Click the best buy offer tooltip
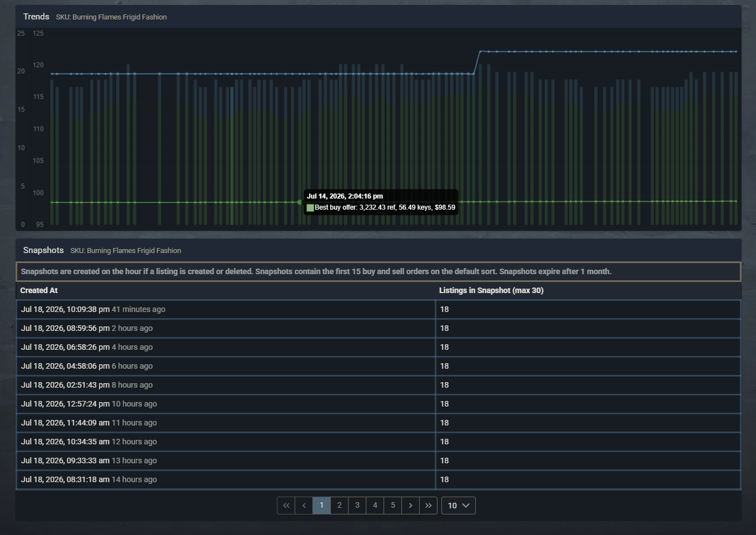The image size is (756, 535). [381, 202]
